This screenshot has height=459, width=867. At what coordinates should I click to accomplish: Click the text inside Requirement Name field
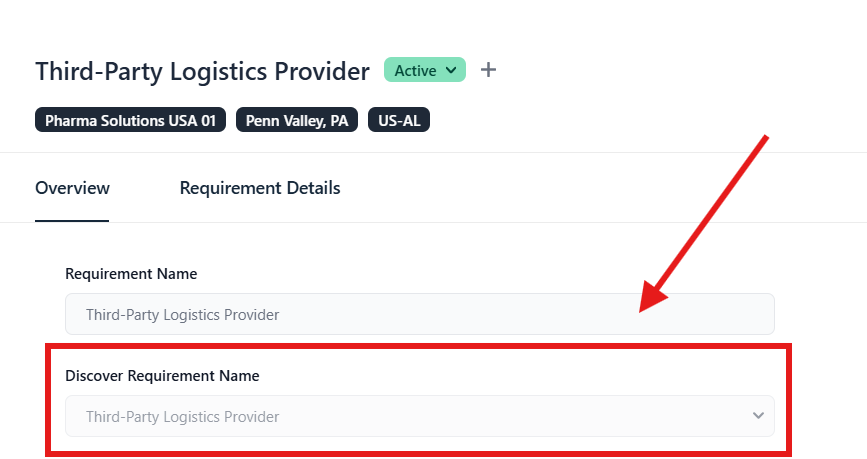pos(182,314)
